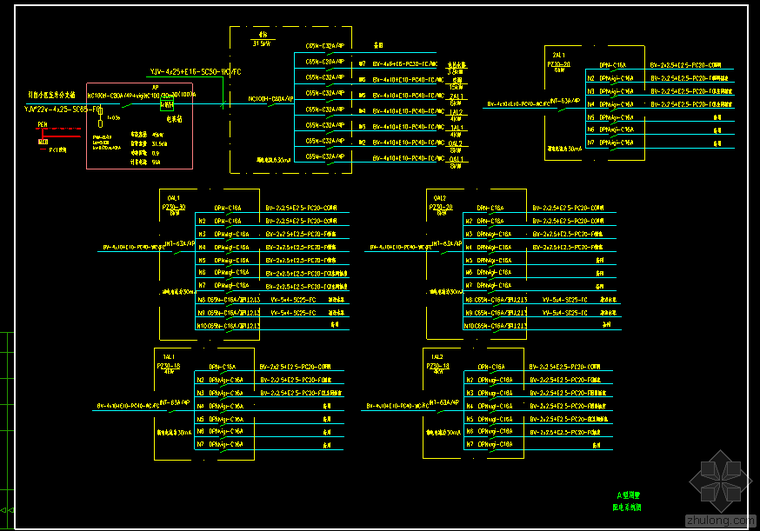The height and width of the screenshot is (531, 760).
Task: Select the 45kW installed capacity value
Action: pos(158,135)
